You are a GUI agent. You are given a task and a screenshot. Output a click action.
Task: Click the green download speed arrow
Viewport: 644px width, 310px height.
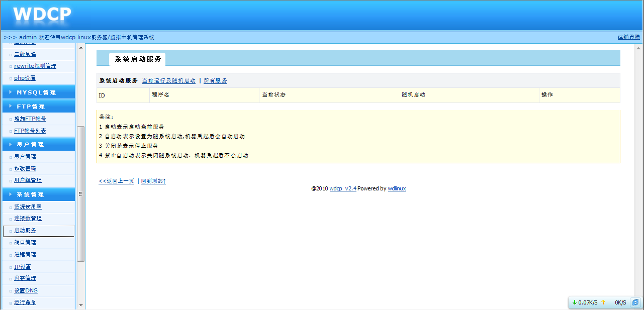pos(575,302)
